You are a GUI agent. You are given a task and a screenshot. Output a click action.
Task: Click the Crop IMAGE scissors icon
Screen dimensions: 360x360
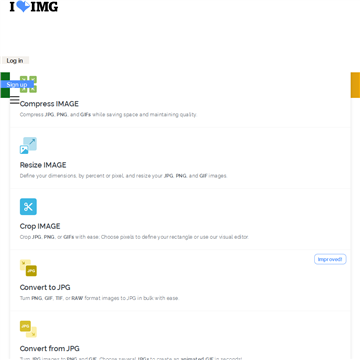point(28,207)
